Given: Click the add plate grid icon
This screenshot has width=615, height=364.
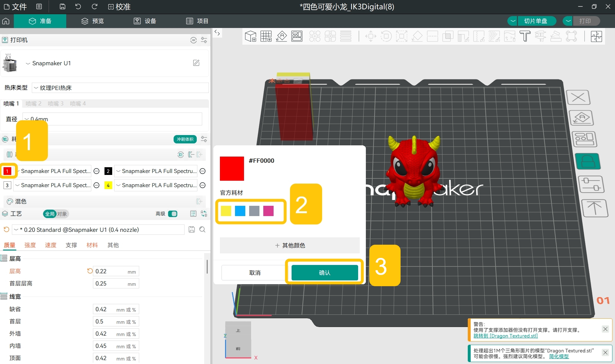Looking at the screenshot, I should click(266, 36).
